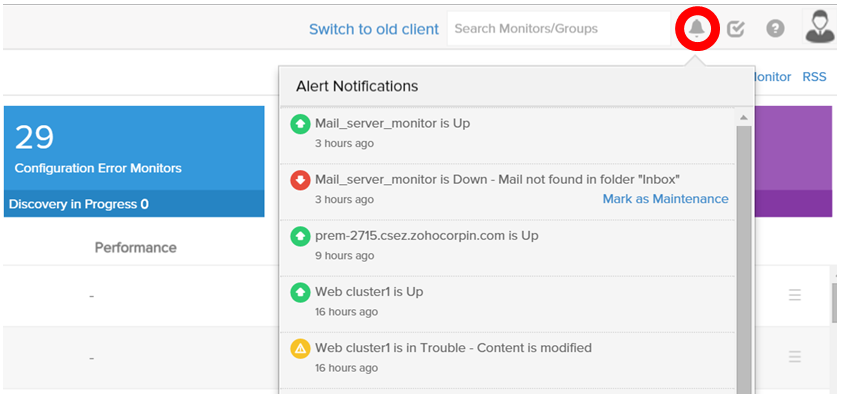Open Configuration Error Monitors tile
This screenshot has height=398, width=843.
[134, 148]
